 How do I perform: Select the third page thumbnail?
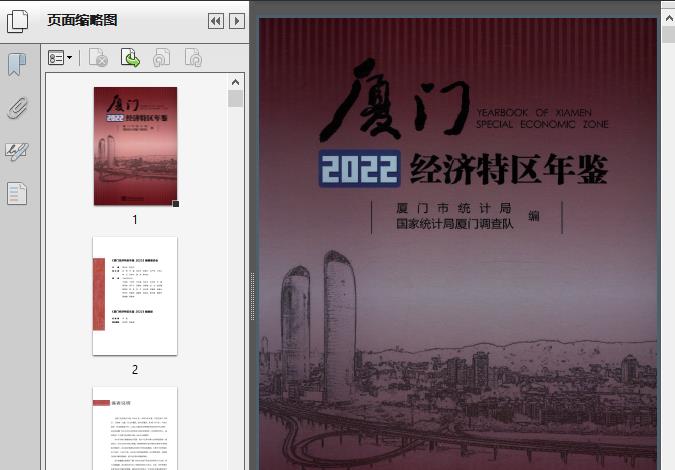coord(135,428)
